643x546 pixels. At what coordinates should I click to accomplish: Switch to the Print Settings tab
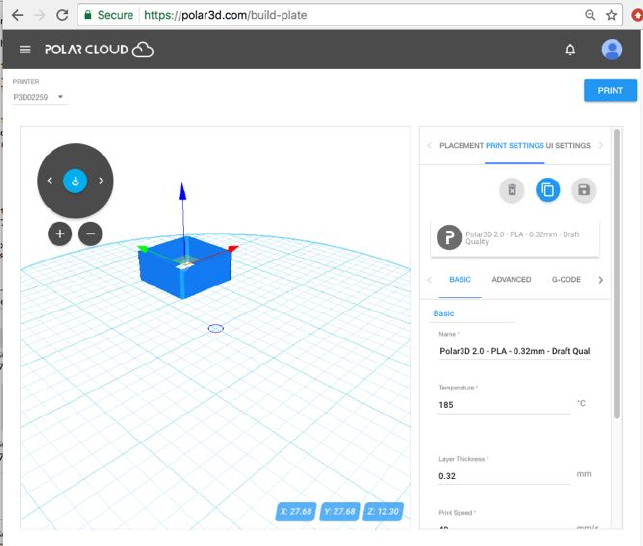515,146
